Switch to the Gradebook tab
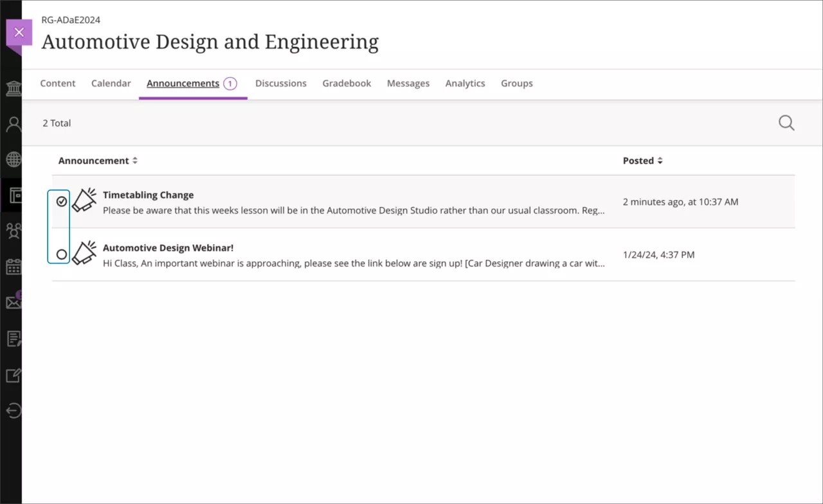 point(347,83)
